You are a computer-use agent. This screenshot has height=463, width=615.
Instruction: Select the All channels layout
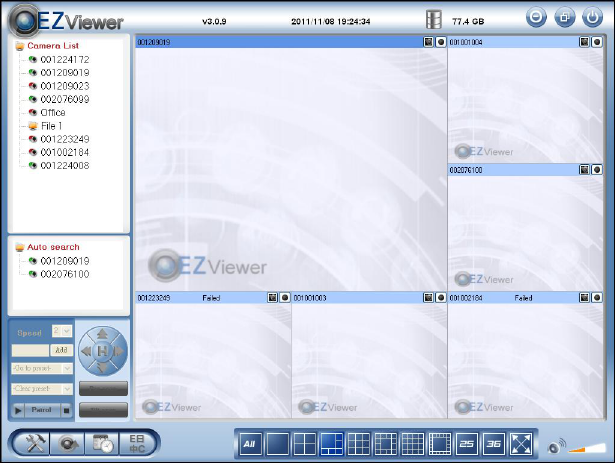click(x=250, y=444)
